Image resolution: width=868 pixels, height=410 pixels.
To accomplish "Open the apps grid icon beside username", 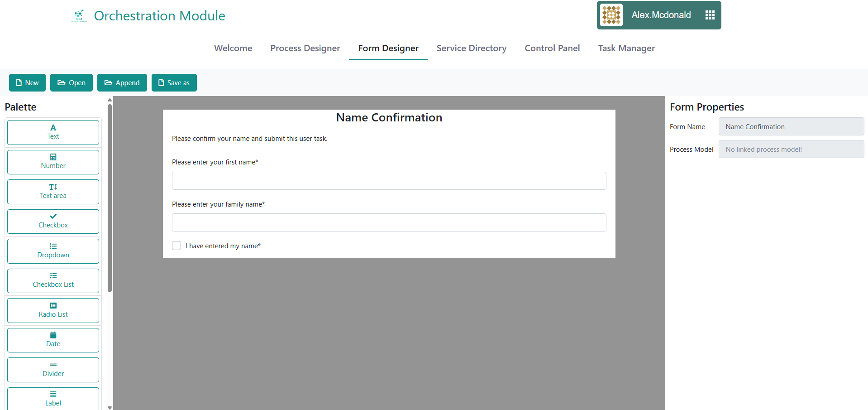I will pos(710,15).
